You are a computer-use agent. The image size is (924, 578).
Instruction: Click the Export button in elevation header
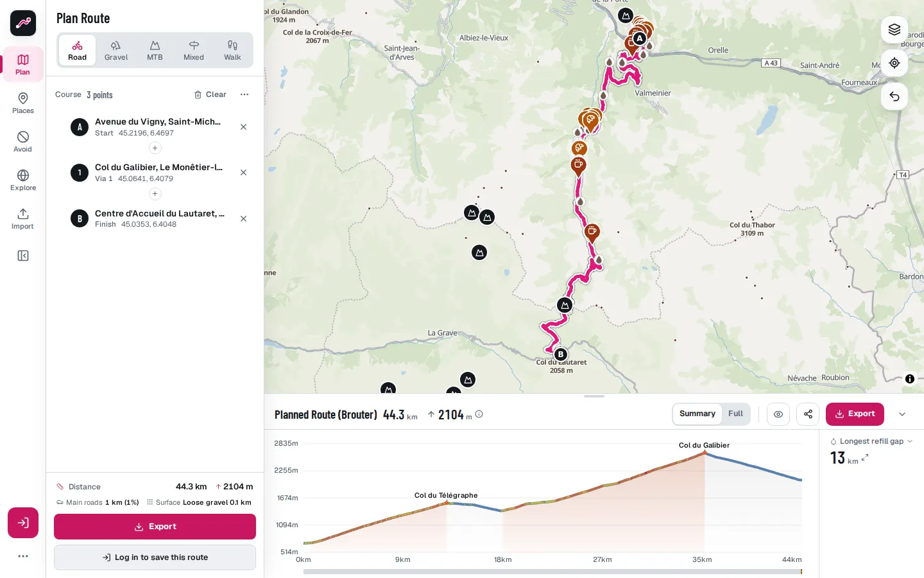855,414
